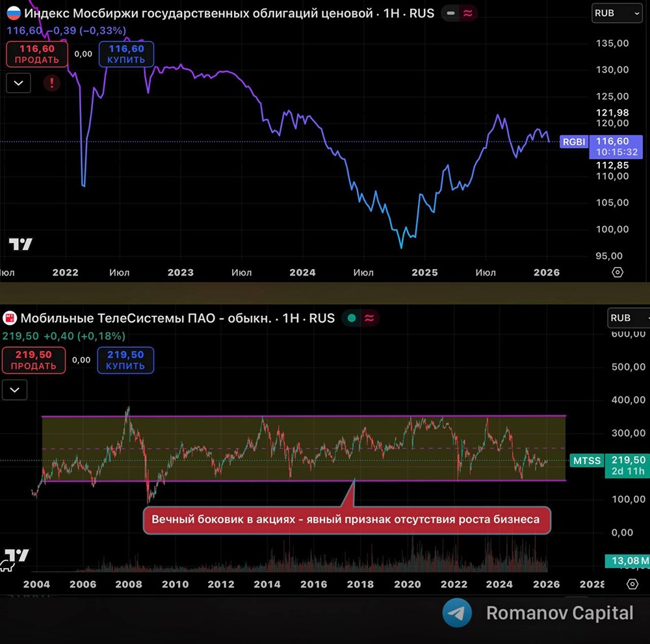Viewport: 650px width, 644px height.
Task: Click the 121,98 price scale value
Action: click(x=612, y=112)
